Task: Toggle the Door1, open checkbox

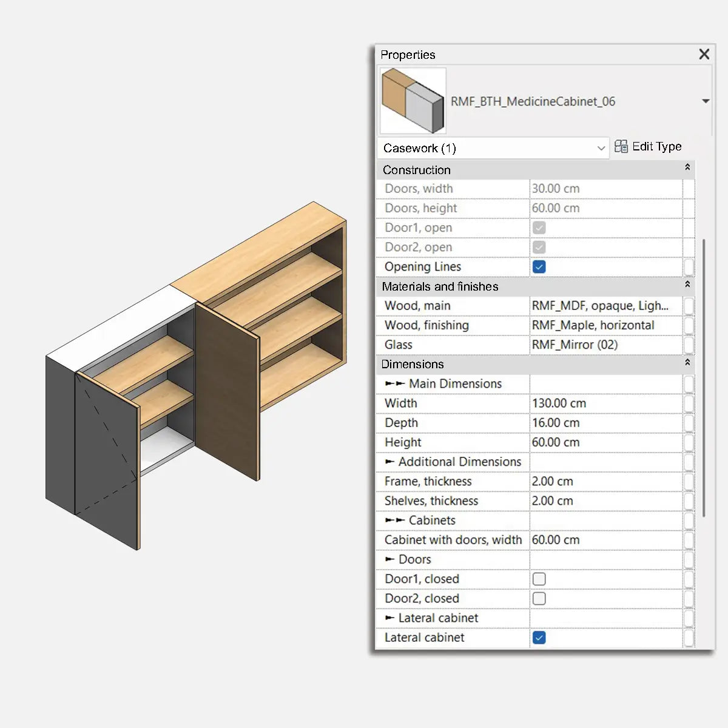Action: pyautogui.click(x=539, y=227)
